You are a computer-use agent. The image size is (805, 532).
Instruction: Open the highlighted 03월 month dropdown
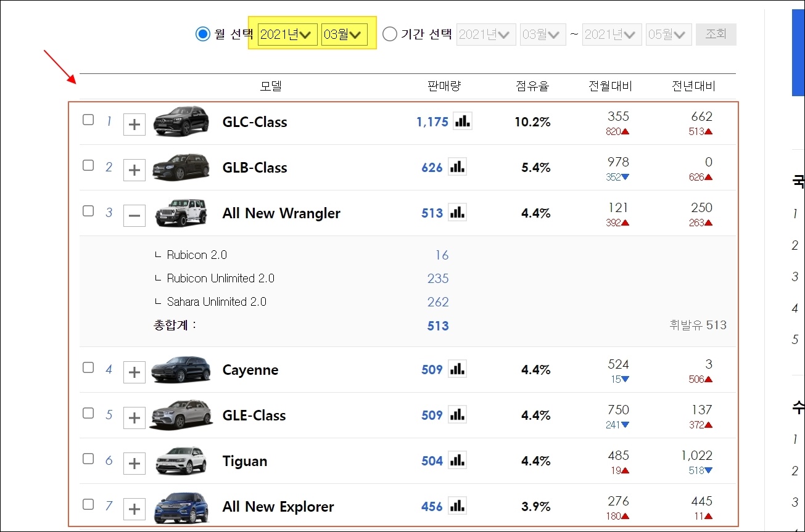tap(344, 35)
